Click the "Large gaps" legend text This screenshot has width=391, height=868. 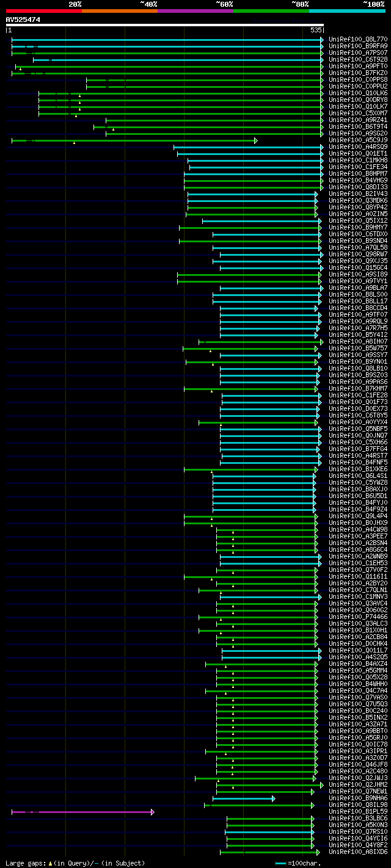click(x=25, y=863)
